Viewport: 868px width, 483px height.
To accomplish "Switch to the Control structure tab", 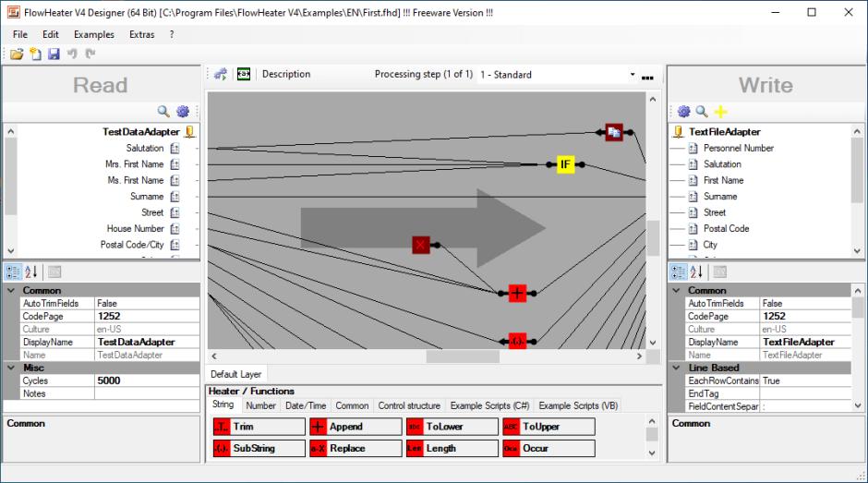I will point(409,405).
